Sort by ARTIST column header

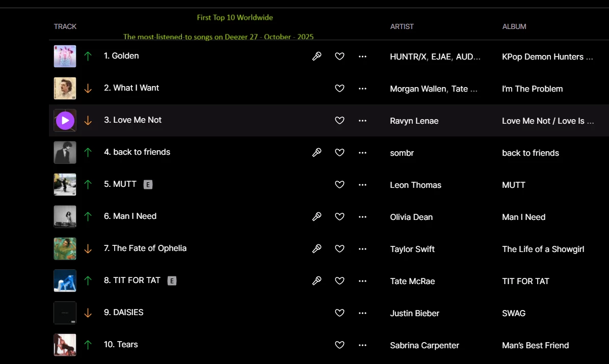402,26
